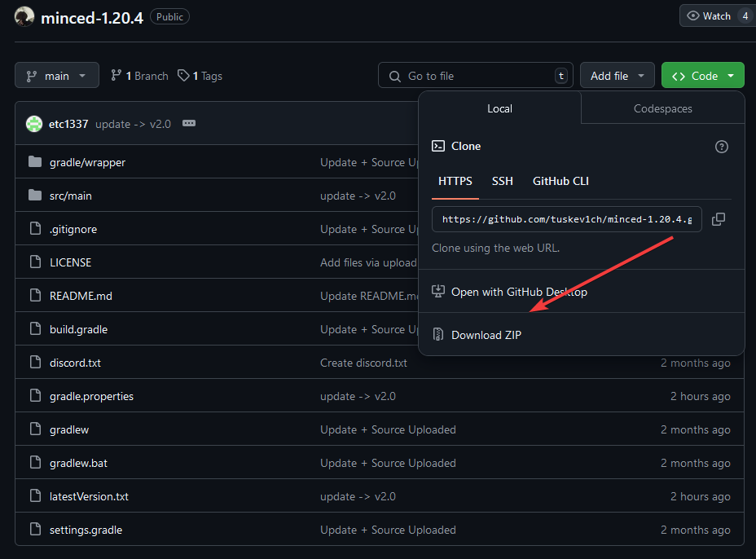The height and width of the screenshot is (559, 756).
Task: Choose Download ZIP from the Code menu
Action: (581, 335)
